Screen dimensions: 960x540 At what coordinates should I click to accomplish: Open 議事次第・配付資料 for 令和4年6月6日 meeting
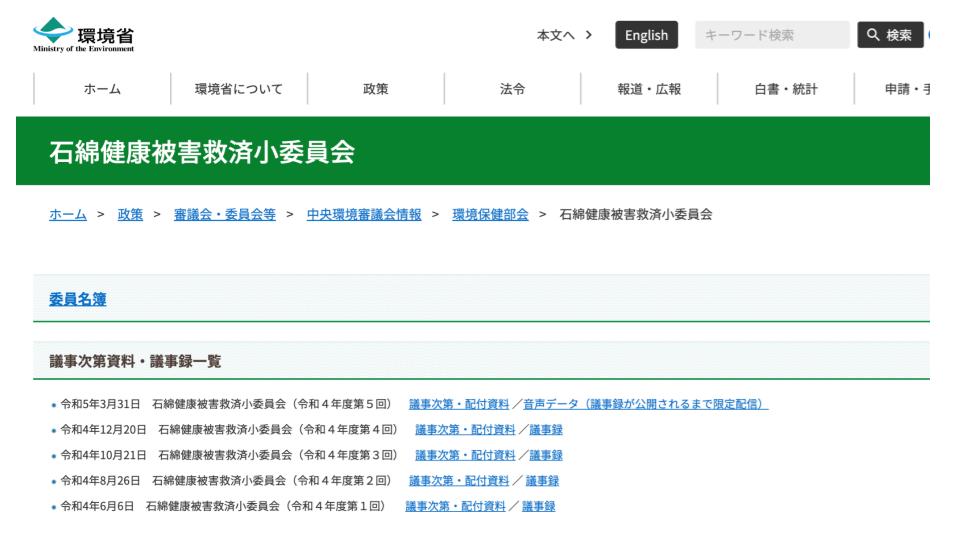tap(455, 506)
